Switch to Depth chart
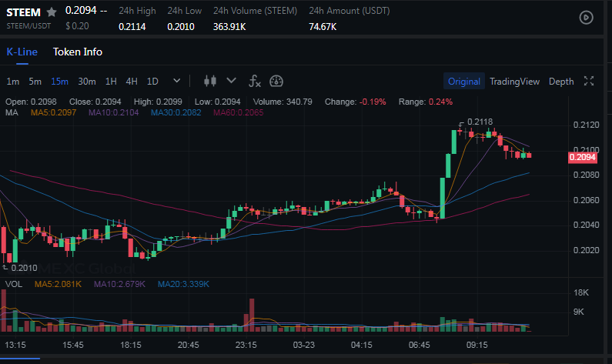This screenshot has width=612, height=364. [561, 82]
